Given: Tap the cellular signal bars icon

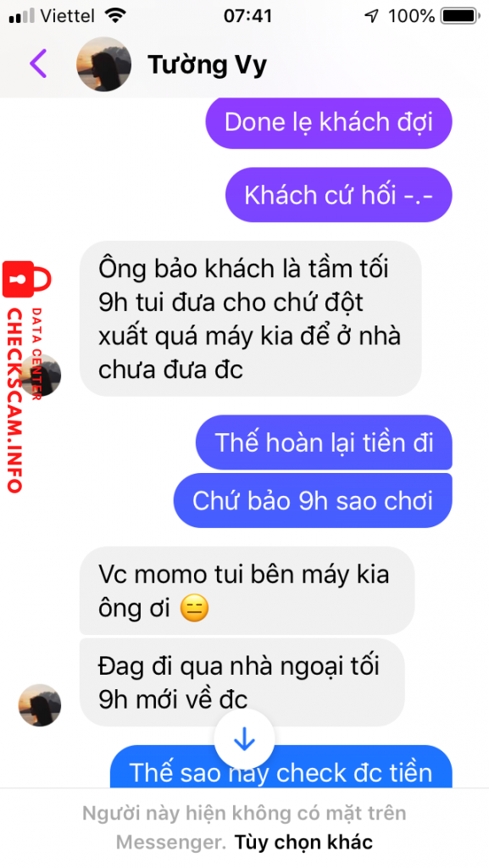Looking at the screenshot, I should (x=21, y=16).
